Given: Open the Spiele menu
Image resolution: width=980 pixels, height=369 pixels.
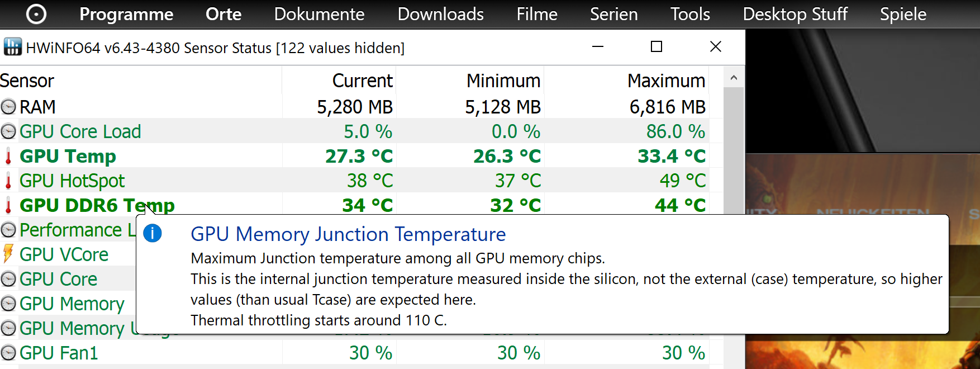Looking at the screenshot, I should (x=903, y=14).
